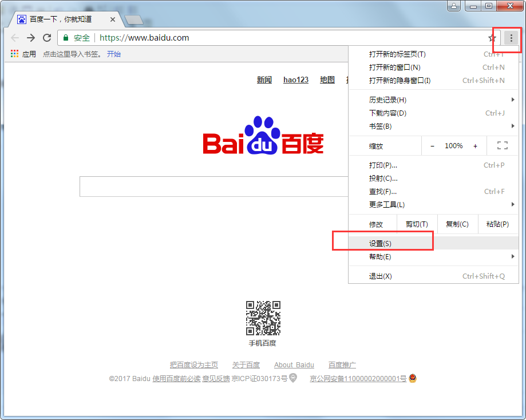Click the 意见反馈 feedback link
Viewport: 526px width, 420px height.
tap(216, 378)
